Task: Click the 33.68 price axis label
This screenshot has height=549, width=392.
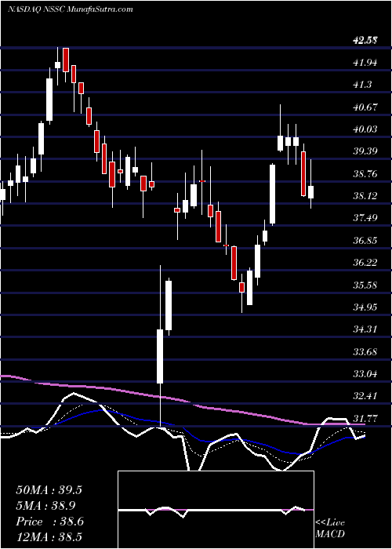Action: pos(365,351)
